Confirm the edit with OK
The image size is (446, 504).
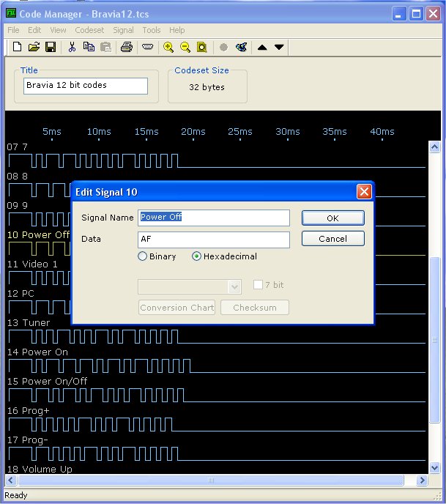click(x=333, y=218)
